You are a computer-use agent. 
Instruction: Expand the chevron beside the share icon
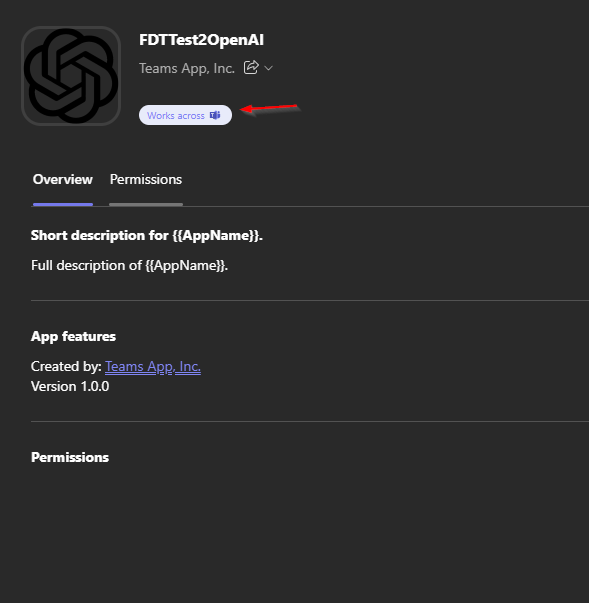point(269,68)
